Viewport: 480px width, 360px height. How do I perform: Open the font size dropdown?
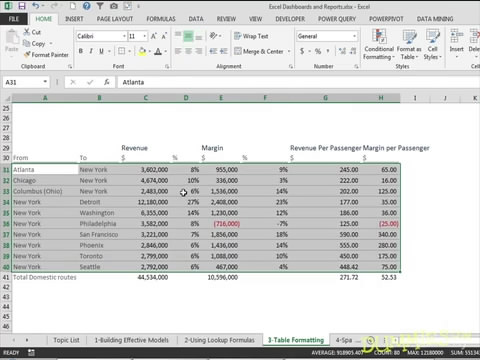coord(144,36)
